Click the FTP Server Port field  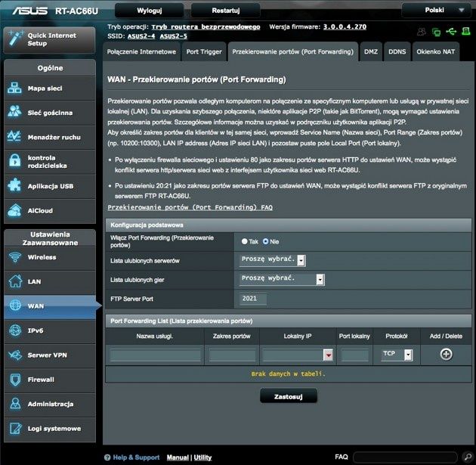[253, 299]
